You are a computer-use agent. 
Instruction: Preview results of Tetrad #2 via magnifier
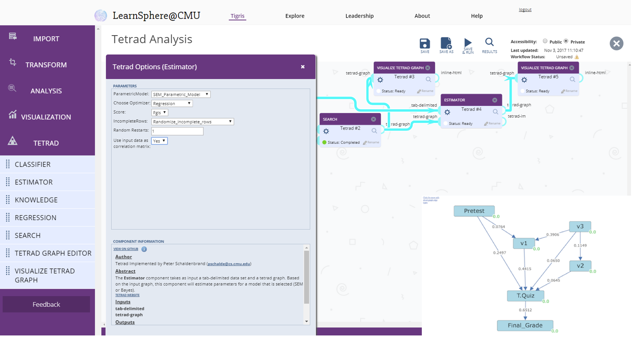click(x=374, y=131)
